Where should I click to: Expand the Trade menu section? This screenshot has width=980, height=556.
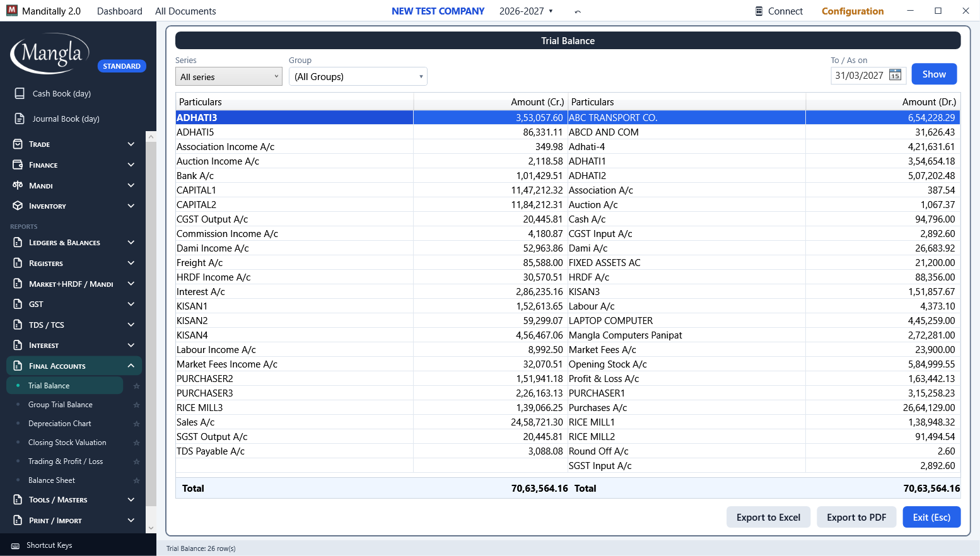tap(74, 144)
